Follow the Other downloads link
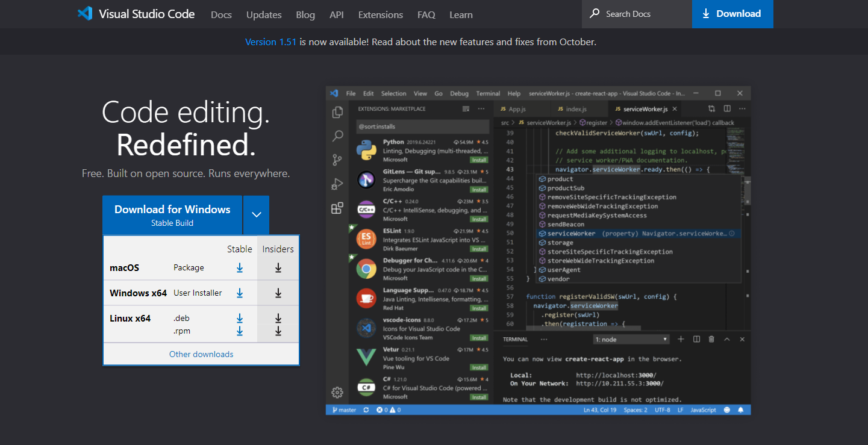868x445 pixels. [x=201, y=354]
